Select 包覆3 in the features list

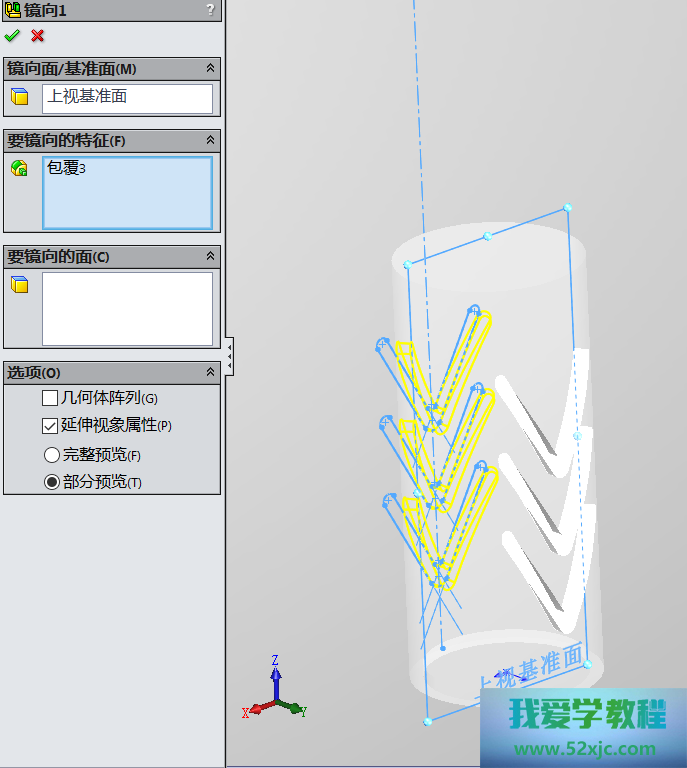click(67, 169)
